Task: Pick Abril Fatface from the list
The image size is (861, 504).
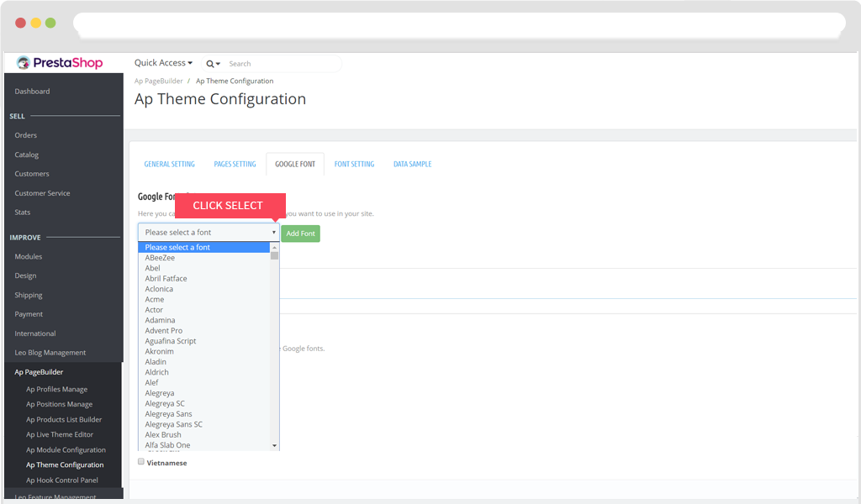Action: pos(204,279)
